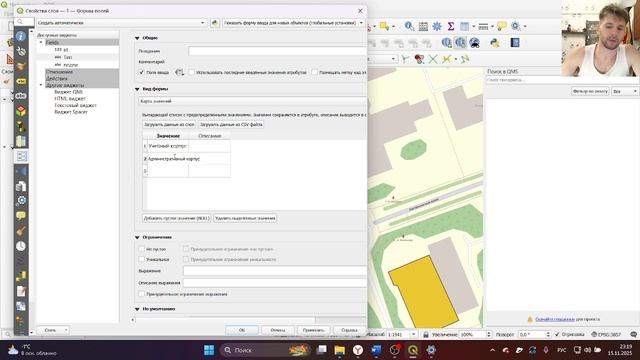Click the dark blue book icon in toolbar
Image resolution: width=640 pixels, height=360 pixels.
coord(515,42)
